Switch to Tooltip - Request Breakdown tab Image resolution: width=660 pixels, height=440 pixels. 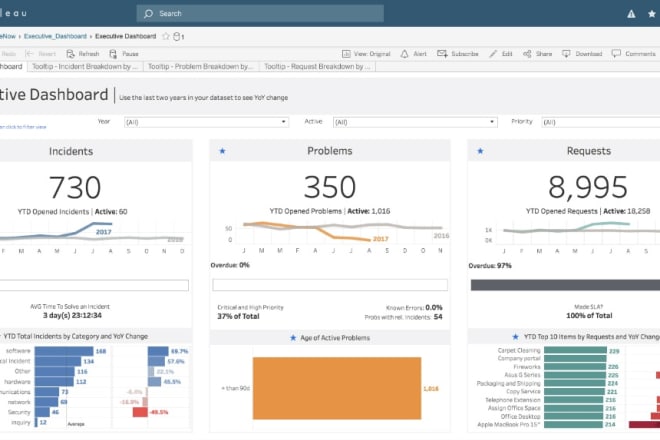[x=317, y=67]
